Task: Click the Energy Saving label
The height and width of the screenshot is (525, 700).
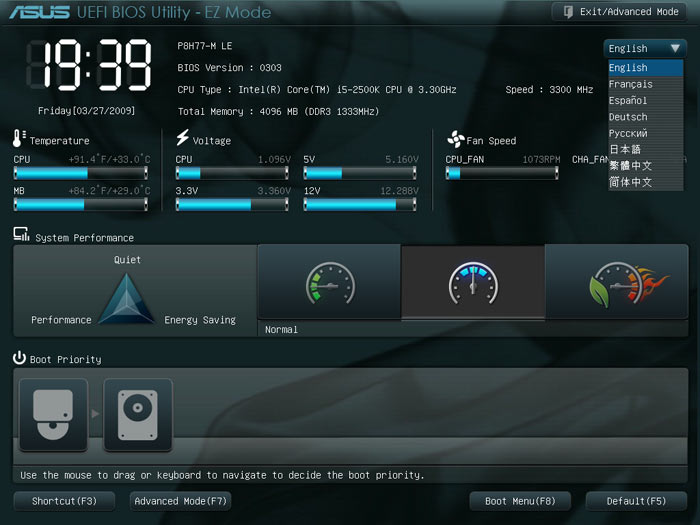Action: click(x=200, y=320)
